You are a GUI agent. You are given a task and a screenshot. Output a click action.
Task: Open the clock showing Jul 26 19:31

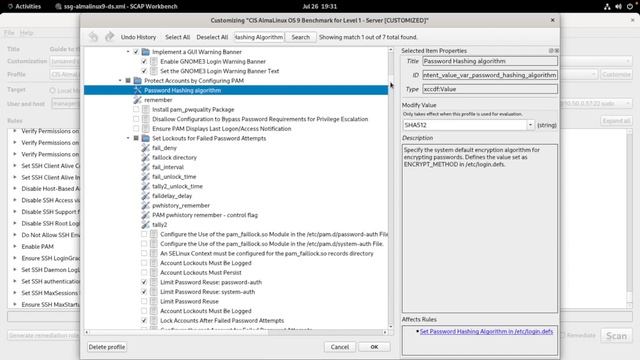pos(320,7)
